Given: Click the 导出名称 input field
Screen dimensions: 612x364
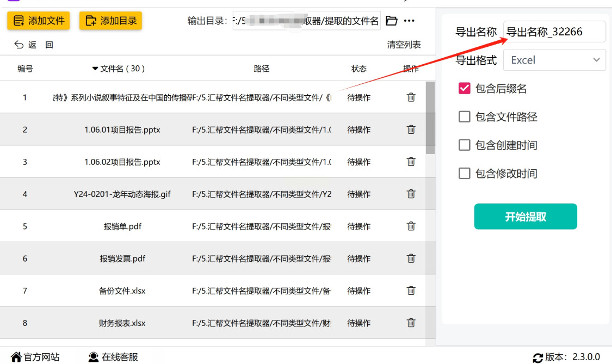Looking at the screenshot, I should [x=554, y=32].
